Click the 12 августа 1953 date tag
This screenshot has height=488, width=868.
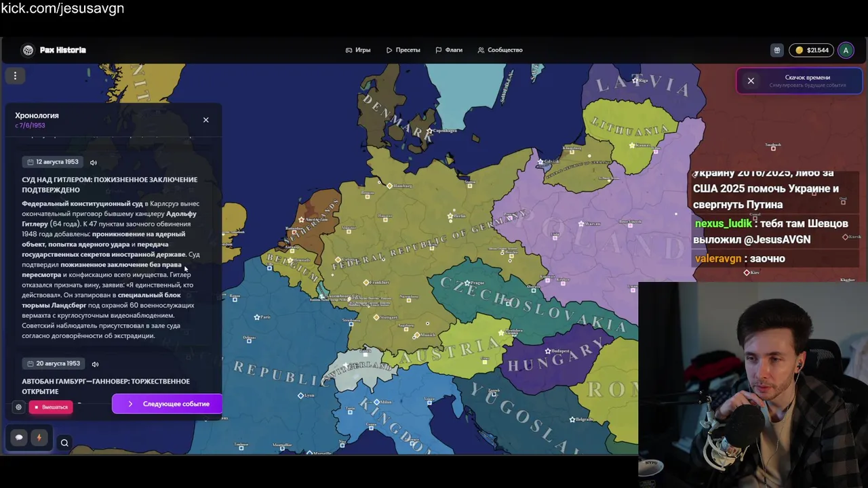pos(52,162)
